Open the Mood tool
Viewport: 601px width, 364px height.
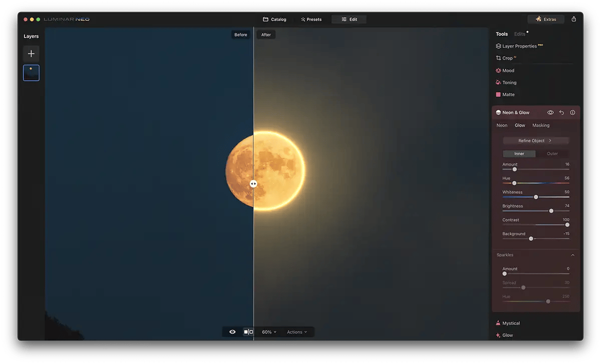[505, 71]
